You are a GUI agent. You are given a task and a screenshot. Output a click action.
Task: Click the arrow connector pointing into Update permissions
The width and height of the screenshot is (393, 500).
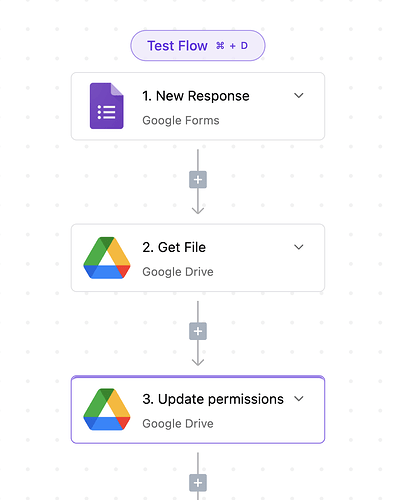(x=198, y=361)
